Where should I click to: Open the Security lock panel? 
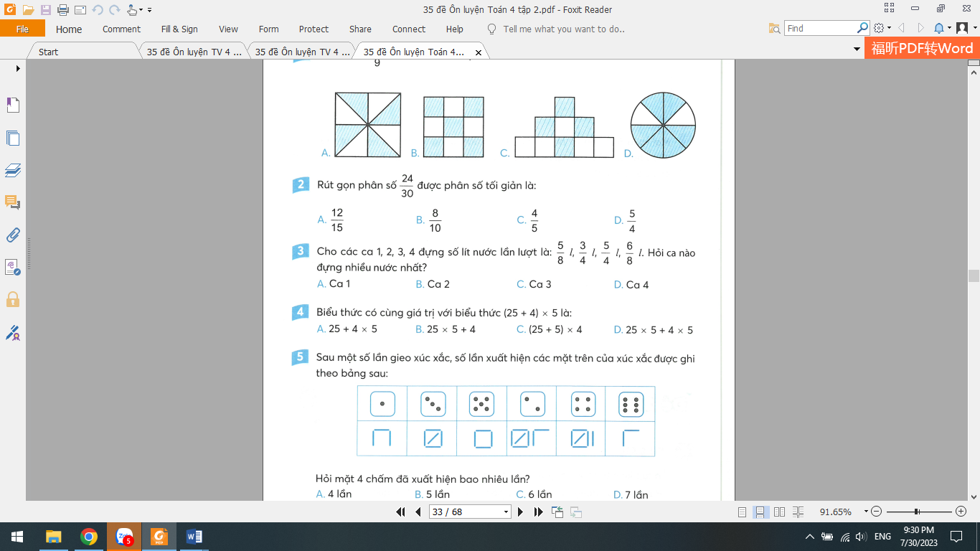click(x=13, y=299)
